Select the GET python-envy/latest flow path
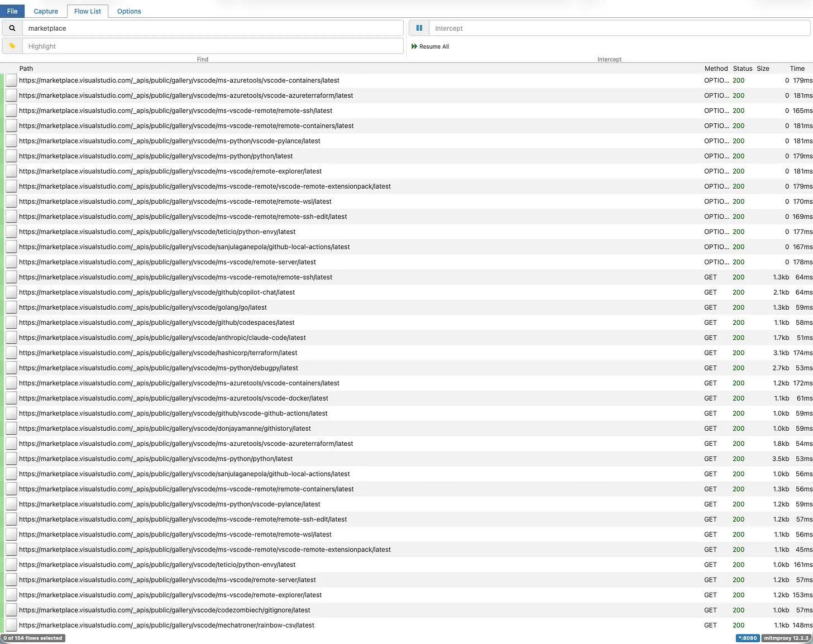813x644 pixels. (x=157, y=564)
